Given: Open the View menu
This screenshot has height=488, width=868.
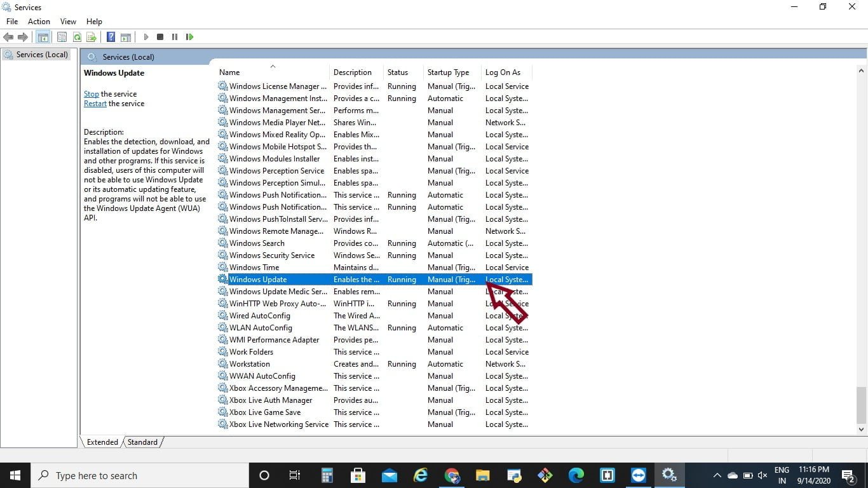Looking at the screenshot, I should click(68, 22).
